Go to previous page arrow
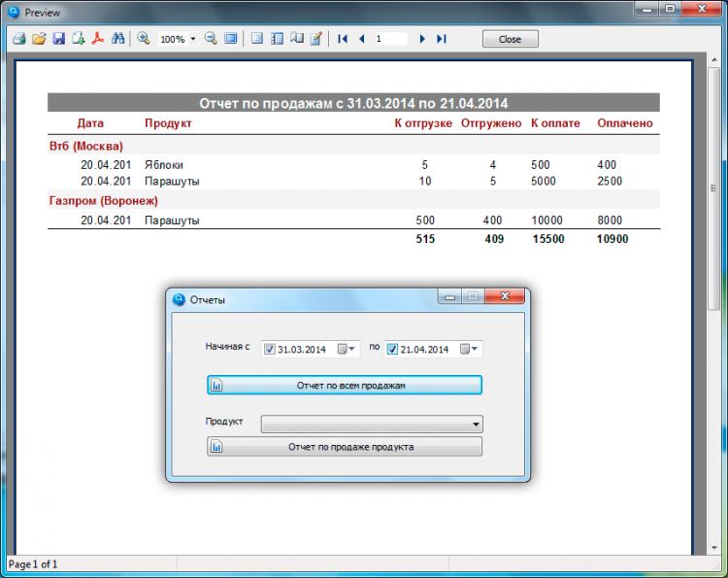The width and height of the screenshot is (728, 578). 362,39
